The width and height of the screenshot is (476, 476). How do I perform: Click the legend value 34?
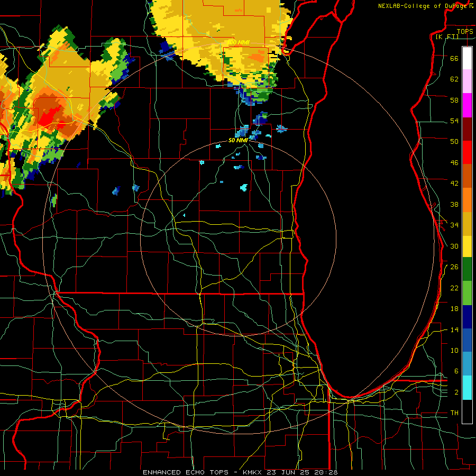pos(454,225)
